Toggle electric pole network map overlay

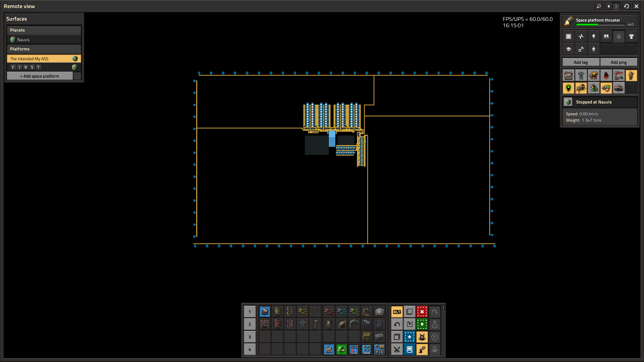(x=581, y=75)
